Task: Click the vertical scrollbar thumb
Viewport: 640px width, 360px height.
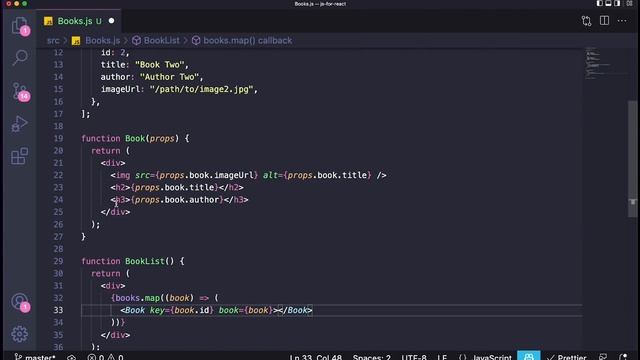Action: click(632, 159)
